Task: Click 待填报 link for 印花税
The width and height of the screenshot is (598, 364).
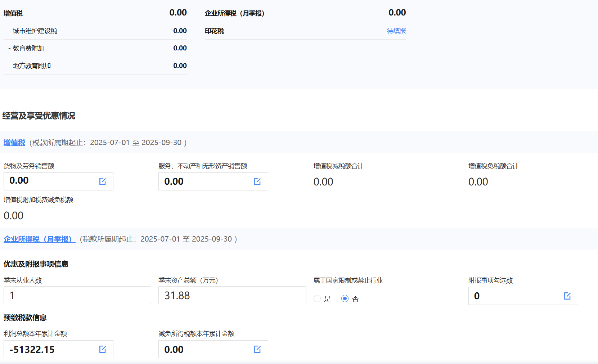Action: [x=396, y=31]
